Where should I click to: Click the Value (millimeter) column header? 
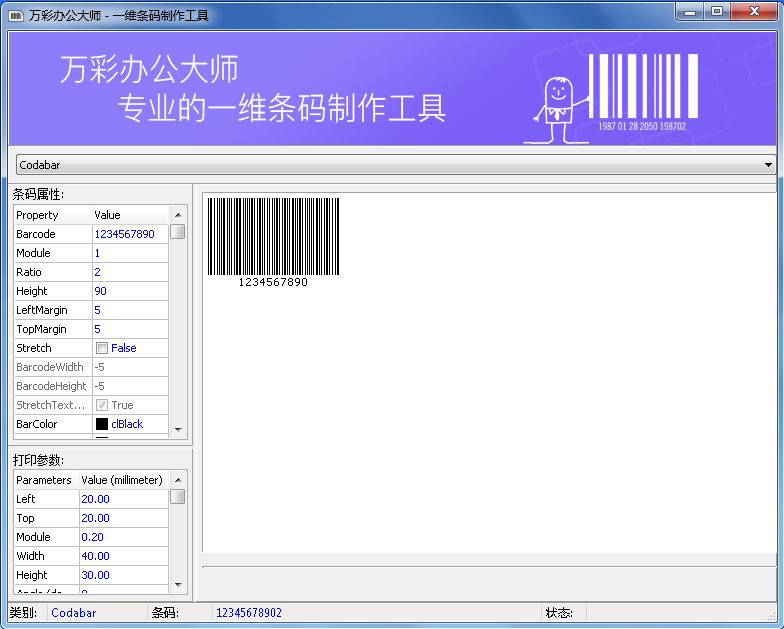click(x=124, y=480)
